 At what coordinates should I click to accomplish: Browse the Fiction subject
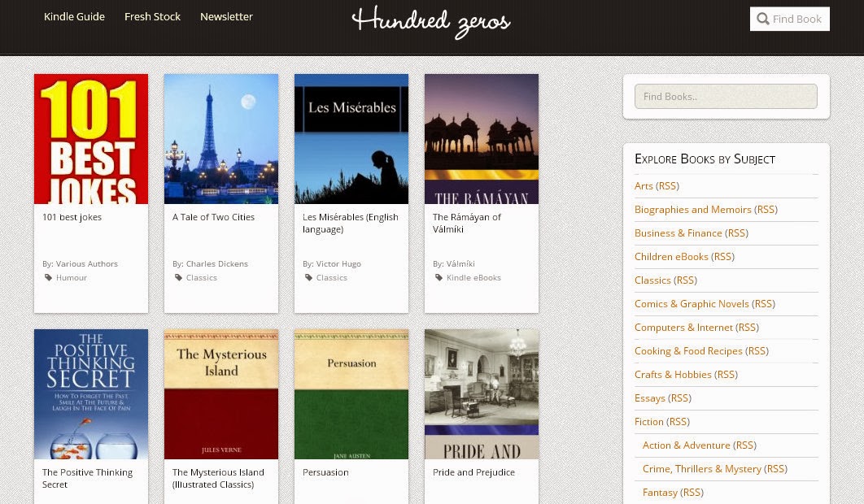[x=648, y=422]
